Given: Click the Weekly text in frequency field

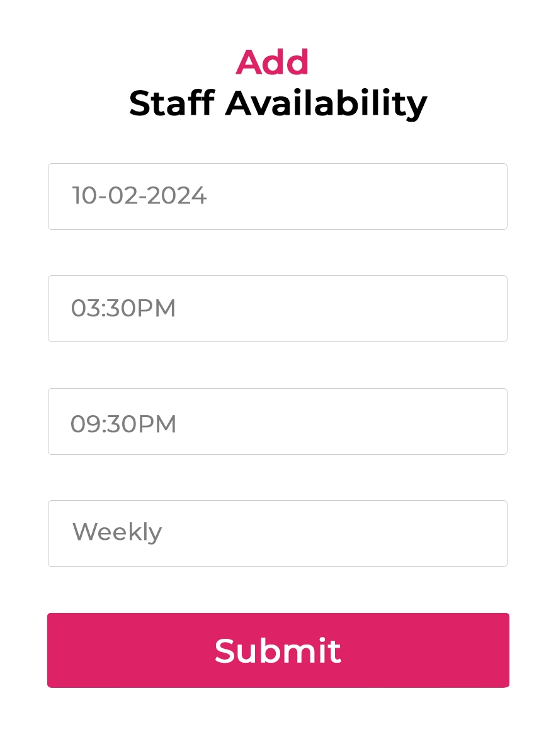Looking at the screenshot, I should point(117,532).
